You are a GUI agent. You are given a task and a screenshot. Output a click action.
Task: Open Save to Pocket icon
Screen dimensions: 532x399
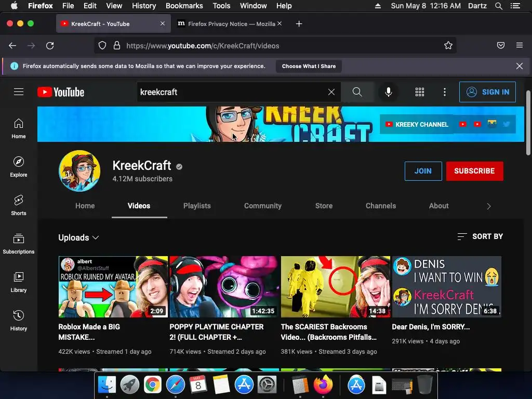(x=501, y=46)
